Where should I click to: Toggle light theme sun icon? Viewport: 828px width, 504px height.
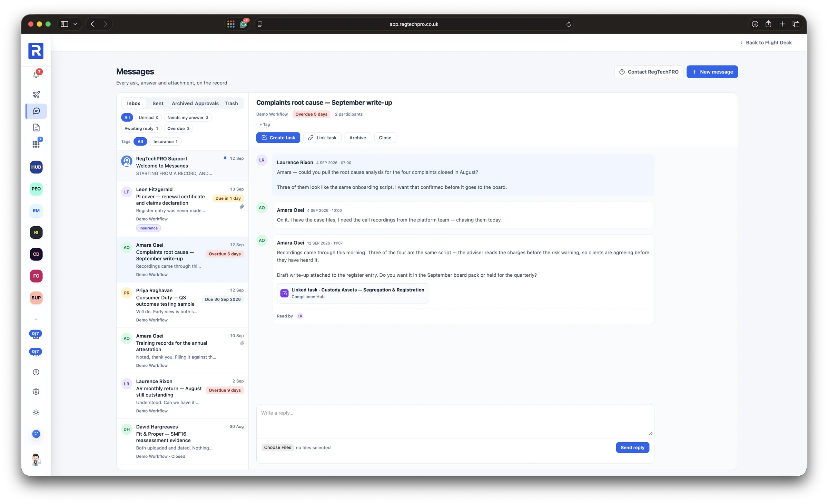(36, 413)
